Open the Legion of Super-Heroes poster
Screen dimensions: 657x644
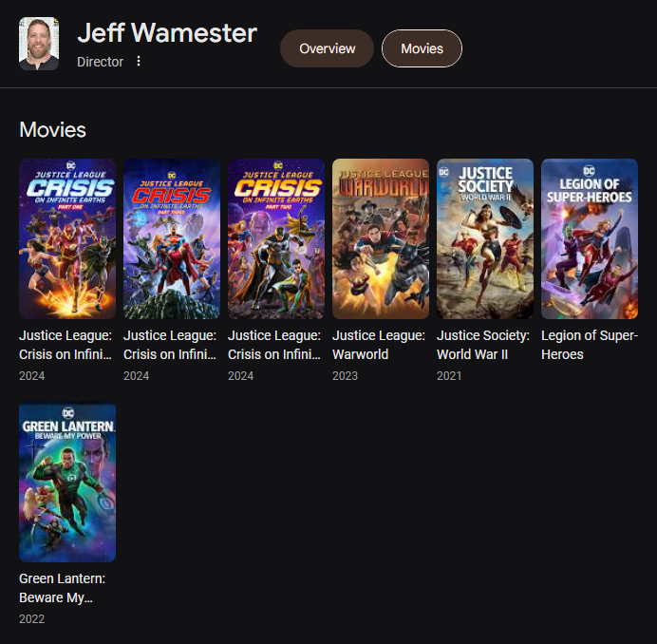point(590,238)
